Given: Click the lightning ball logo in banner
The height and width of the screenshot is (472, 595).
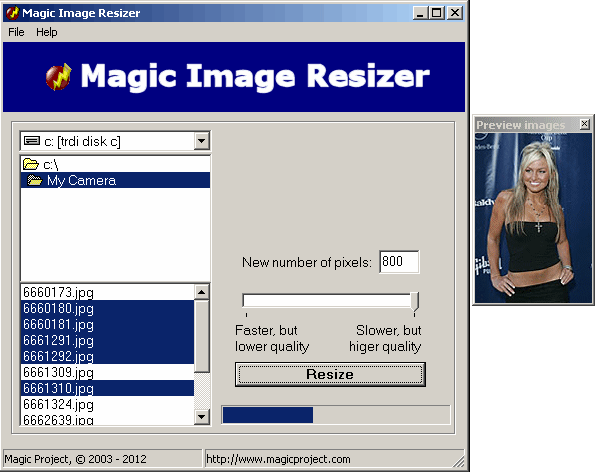Looking at the screenshot, I should point(59,77).
